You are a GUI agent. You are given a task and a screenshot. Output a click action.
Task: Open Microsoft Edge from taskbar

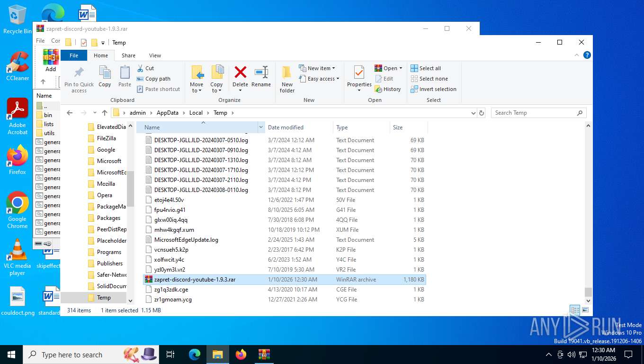pos(195,355)
